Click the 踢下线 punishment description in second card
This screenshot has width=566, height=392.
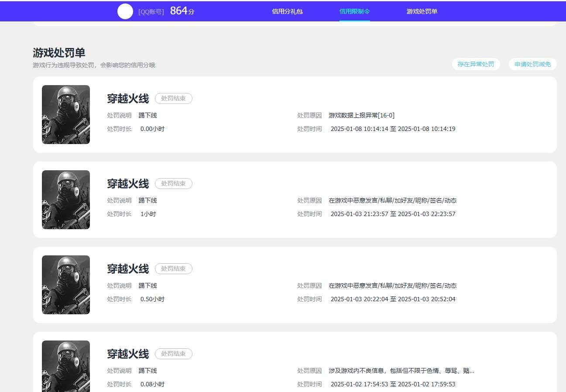click(149, 200)
